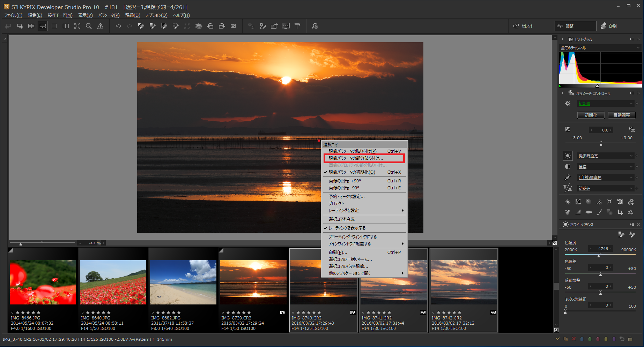Image resolution: width=644 pixels, height=347 pixels.
Task: Toggle the blue label mark in status bar
Action: pyautogui.click(x=582, y=339)
